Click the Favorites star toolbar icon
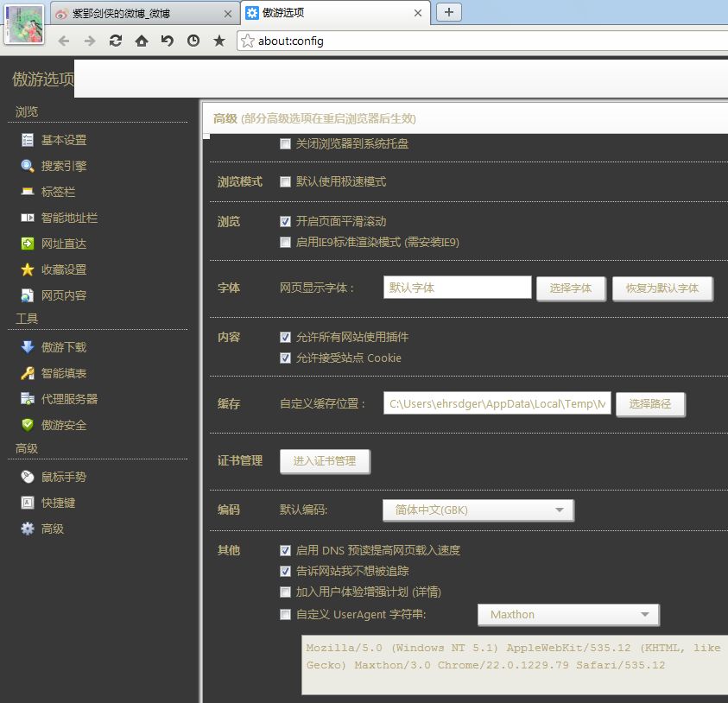Viewport: 728px width, 703px height. pos(219,41)
